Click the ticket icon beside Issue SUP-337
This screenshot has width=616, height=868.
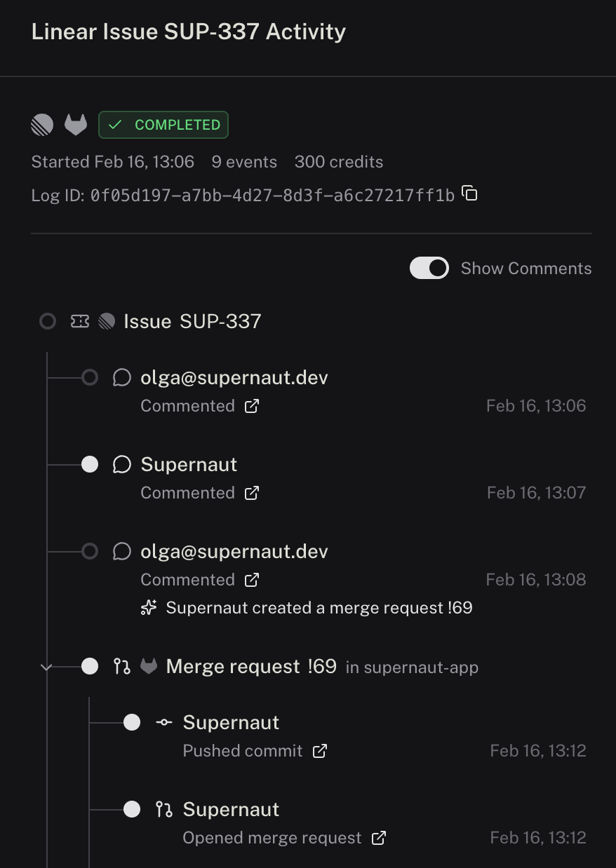coord(79,320)
